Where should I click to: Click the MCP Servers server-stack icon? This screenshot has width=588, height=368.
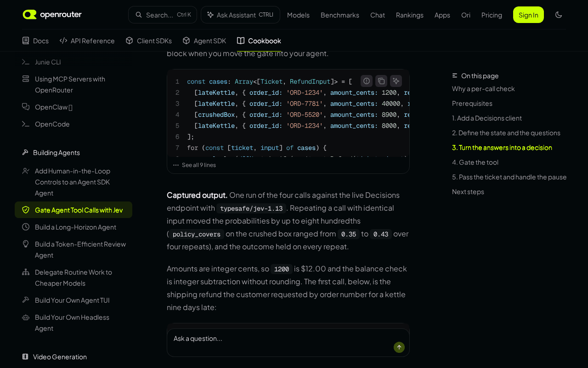coord(26,79)
